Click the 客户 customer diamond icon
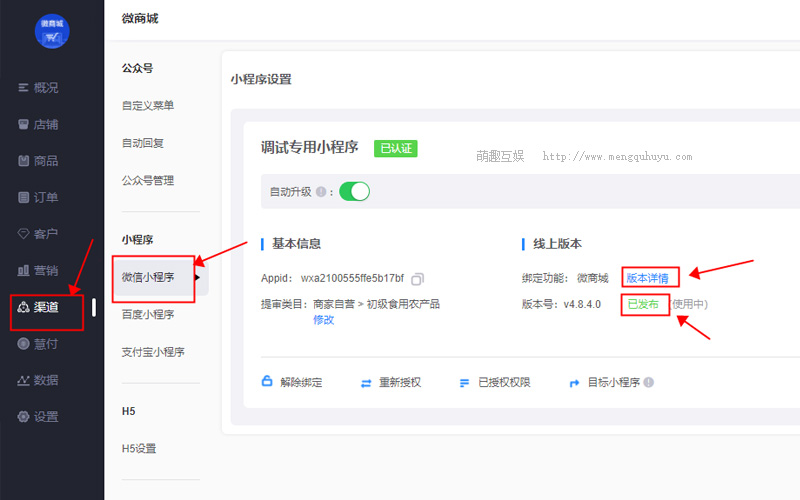The width and height of the screenshot is (800, 500). pyautogui.click(x=23, y=234)
